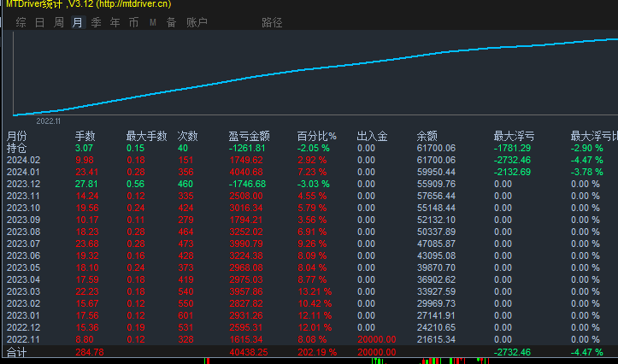Click the 次数 column header

click(x=187, y=137)
